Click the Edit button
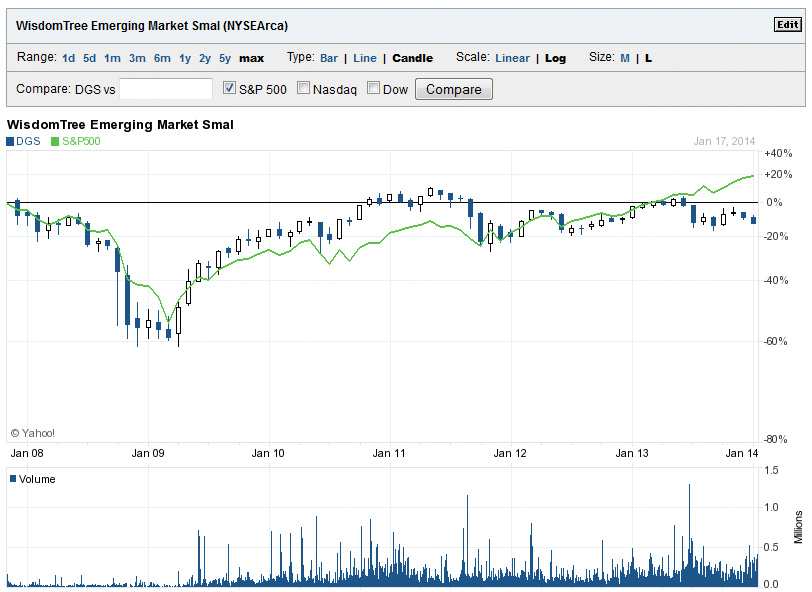Image resolution: width=812 pixels, height=592 pixels. tap(788, 24)
